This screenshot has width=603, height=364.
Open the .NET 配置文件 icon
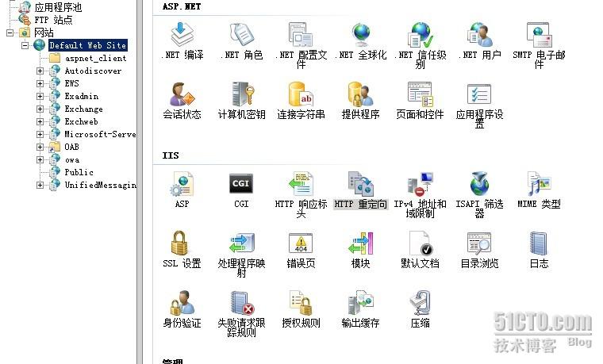301,45
